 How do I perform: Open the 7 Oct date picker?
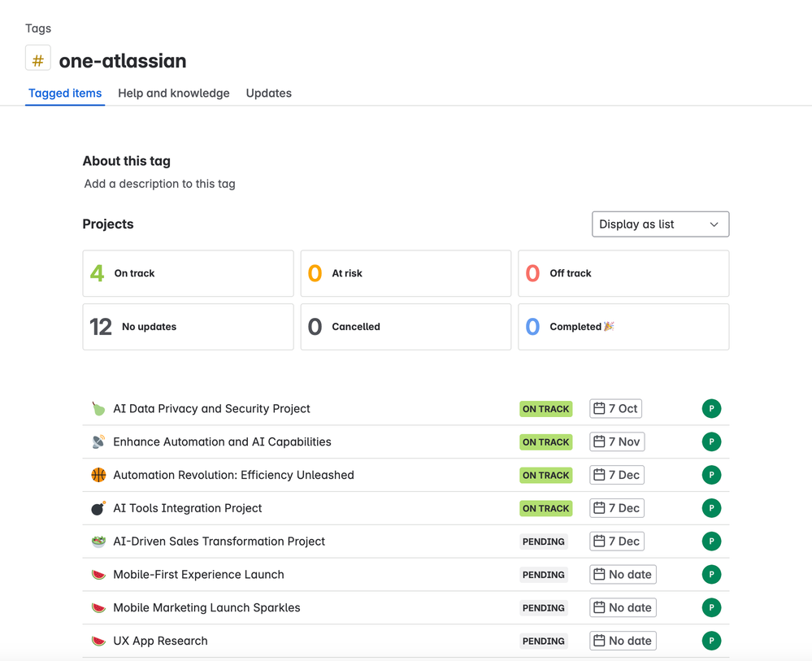(x=616, y=409)
